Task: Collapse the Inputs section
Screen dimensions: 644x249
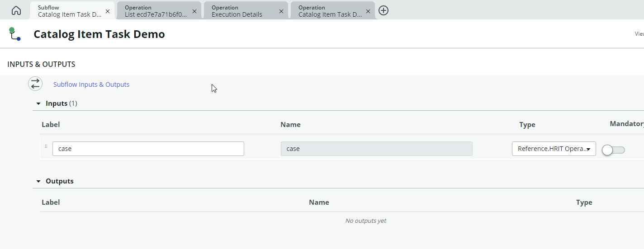Action: coord(38,103)
